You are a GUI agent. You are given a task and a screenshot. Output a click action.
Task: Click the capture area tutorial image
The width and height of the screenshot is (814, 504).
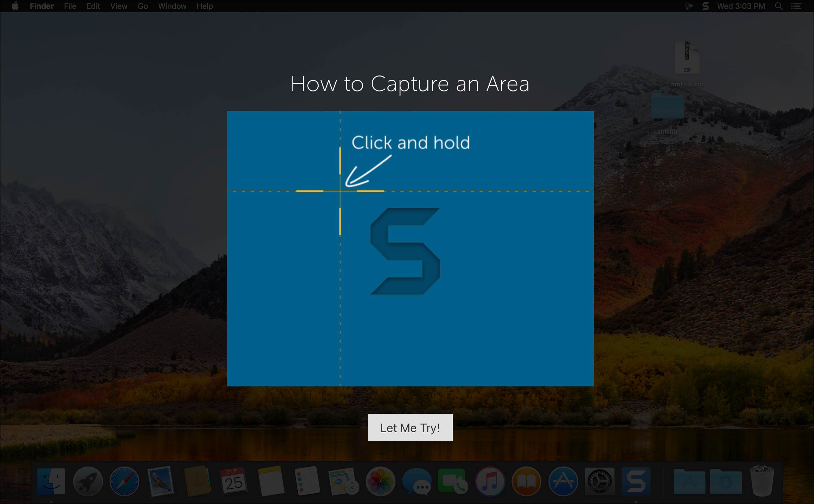410,249
